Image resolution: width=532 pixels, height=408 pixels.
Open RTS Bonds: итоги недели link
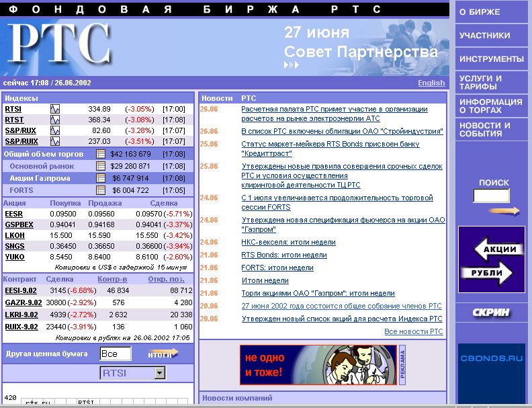284,255
